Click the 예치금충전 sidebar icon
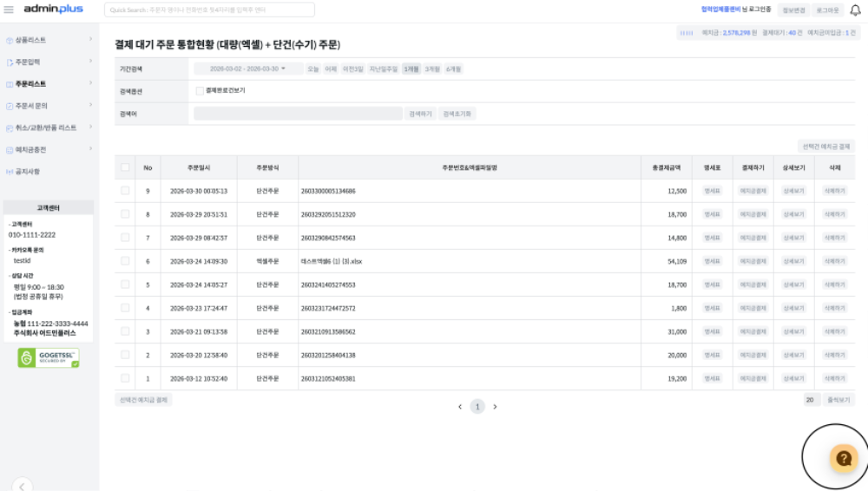Screen dimensions: 868x491 click(x=10, y=150)
